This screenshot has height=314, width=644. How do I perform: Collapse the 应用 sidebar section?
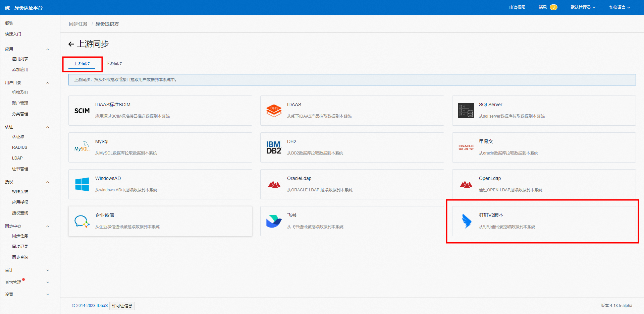point(48,49)
